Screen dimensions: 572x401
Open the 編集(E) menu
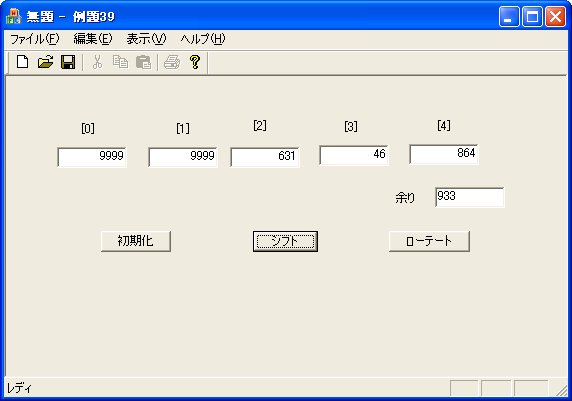[x=93, y=39]
